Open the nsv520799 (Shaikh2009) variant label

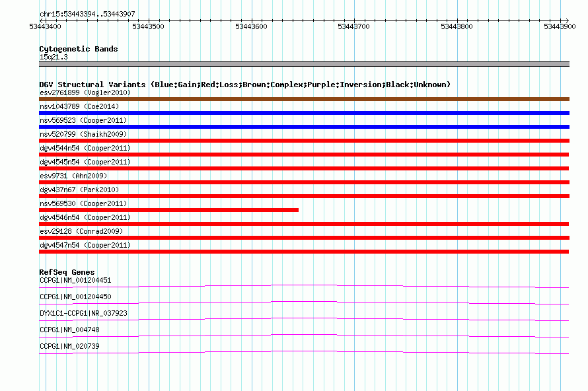pos(83,134)
